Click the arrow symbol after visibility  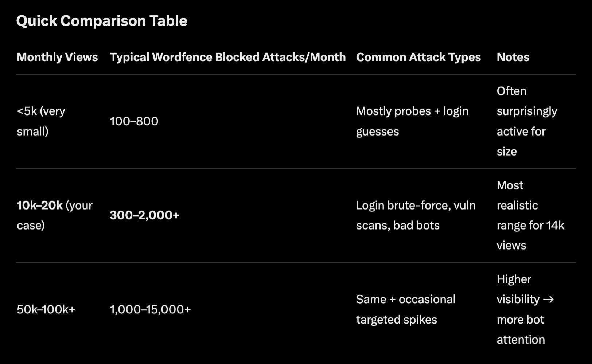pos(548,300)
